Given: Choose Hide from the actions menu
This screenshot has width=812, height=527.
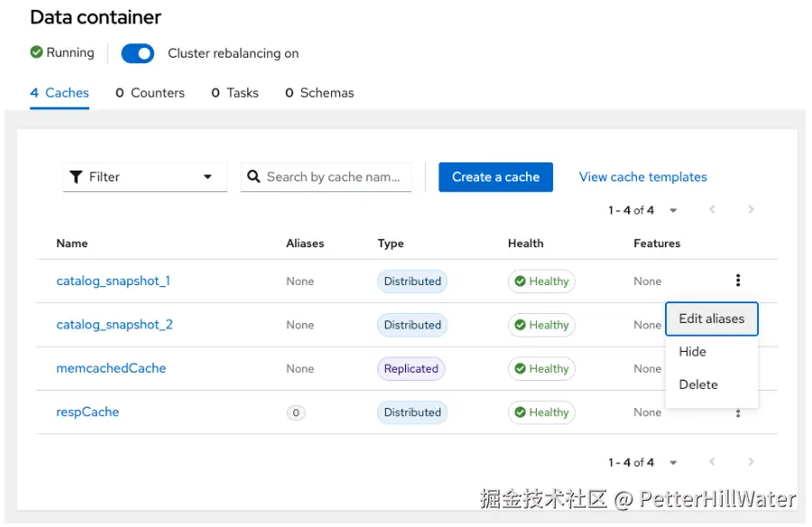Looking at the screenshot, I should (692, 352).
